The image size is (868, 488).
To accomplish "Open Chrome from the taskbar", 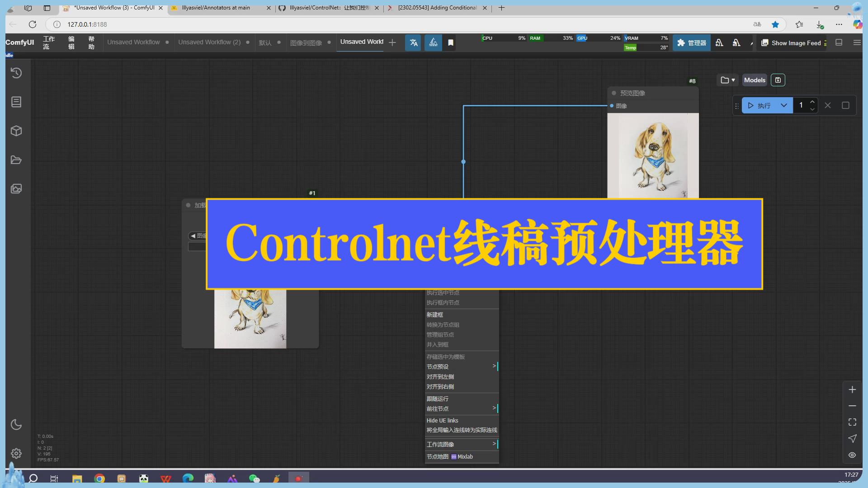I will [99, 479].
